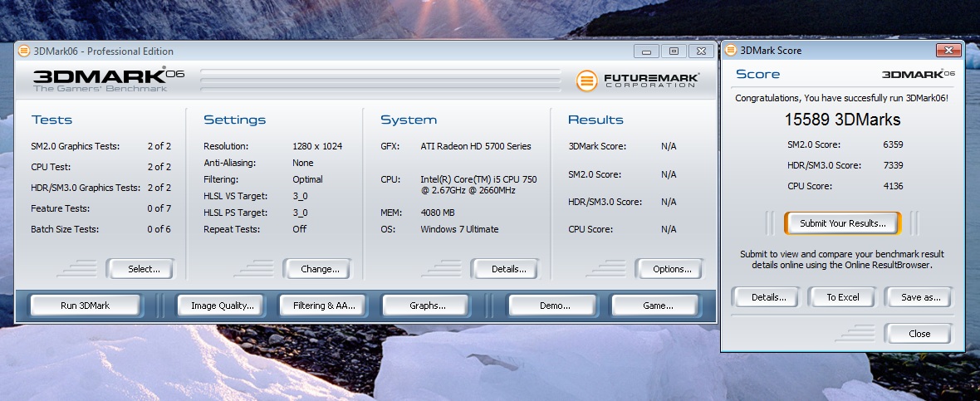
Task: Open the Filtering & AA tool
Action: pyautogui.click(x=323, y=306)
